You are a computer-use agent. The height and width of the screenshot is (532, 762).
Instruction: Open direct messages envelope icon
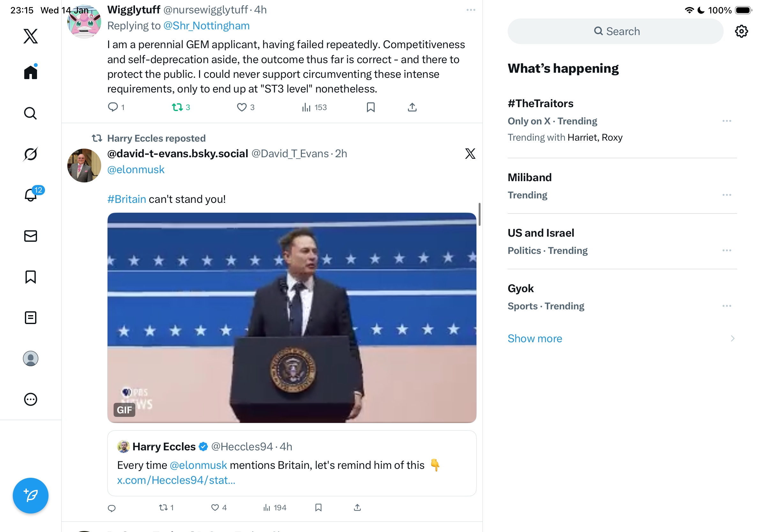tap(31, 236)
